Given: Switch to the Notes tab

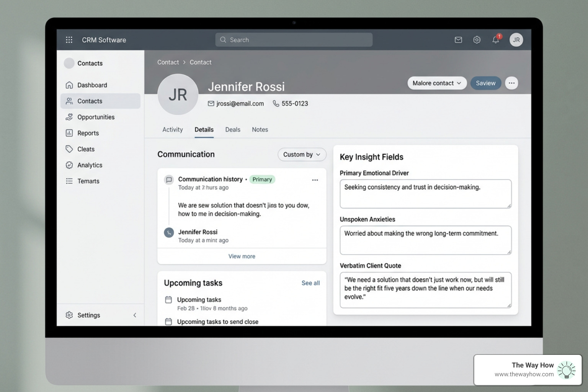Looking at the screenshot, I should (260, 130).
